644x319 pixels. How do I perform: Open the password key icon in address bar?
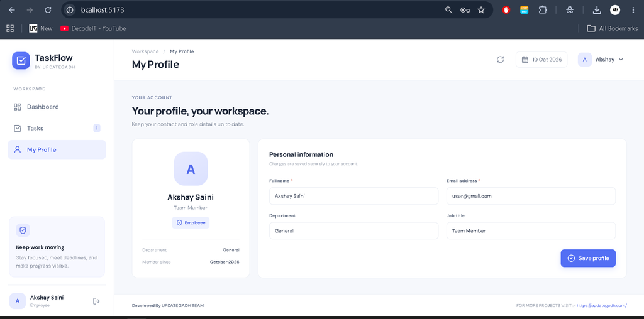[465, 10]
